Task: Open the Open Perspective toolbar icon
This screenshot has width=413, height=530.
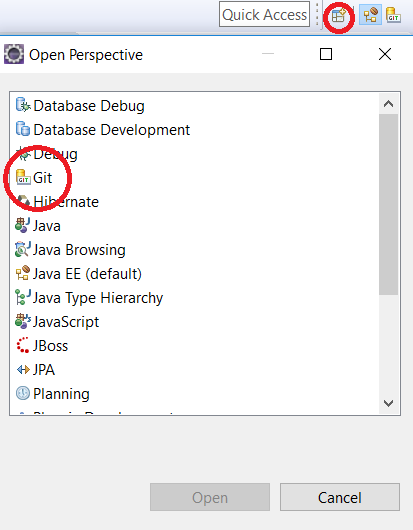Action: [339, 16]
